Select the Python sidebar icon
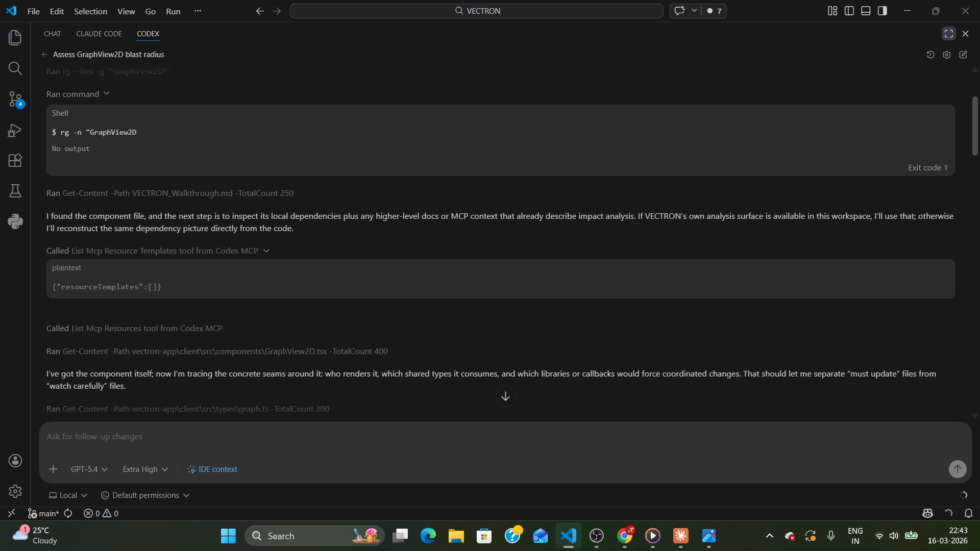 tap(15, 221)
